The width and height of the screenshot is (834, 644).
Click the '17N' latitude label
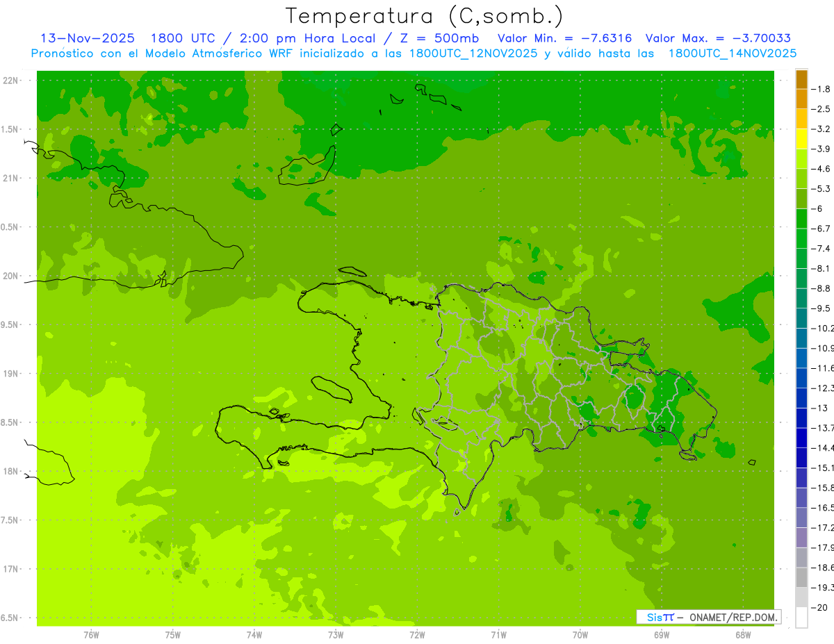coord(10,568)
